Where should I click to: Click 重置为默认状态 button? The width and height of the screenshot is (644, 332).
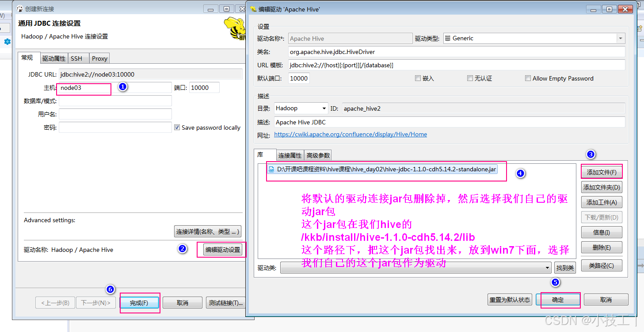click(510, 300)
